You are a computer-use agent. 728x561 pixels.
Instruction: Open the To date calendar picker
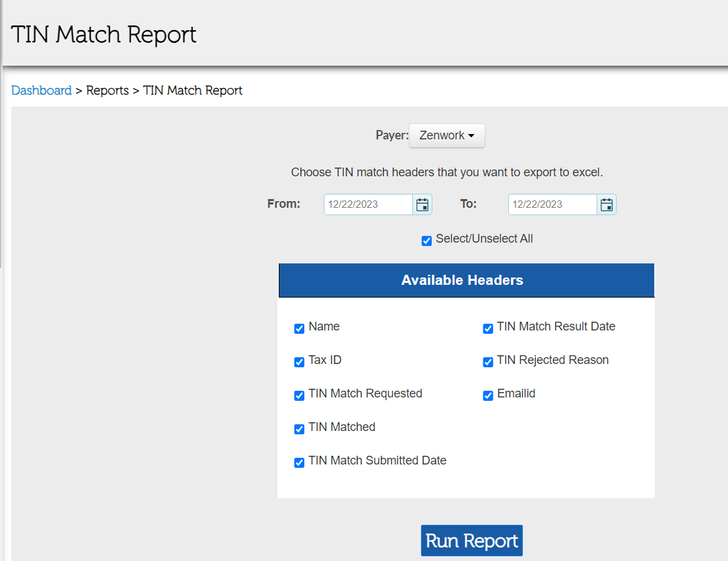(x=607, y=205)
